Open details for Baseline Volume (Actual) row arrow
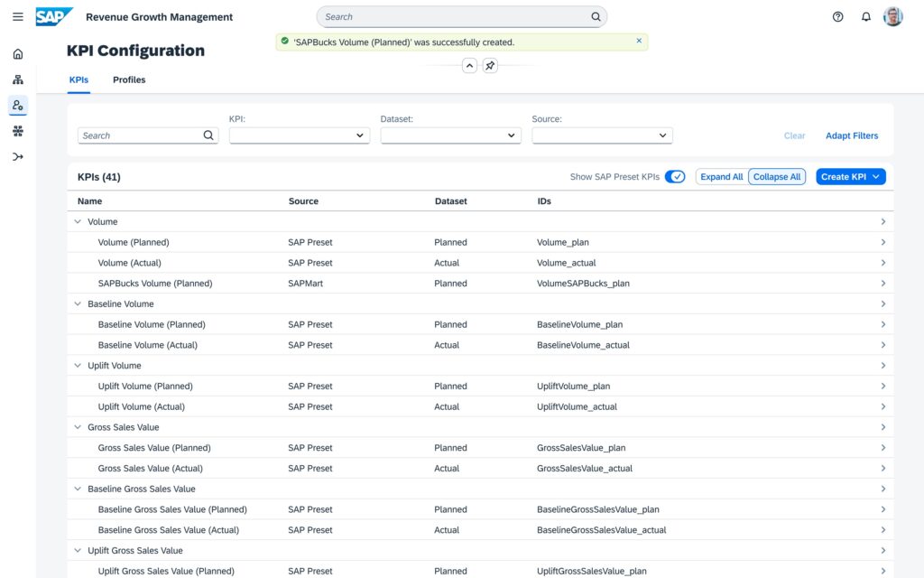 tap(882, 345)
